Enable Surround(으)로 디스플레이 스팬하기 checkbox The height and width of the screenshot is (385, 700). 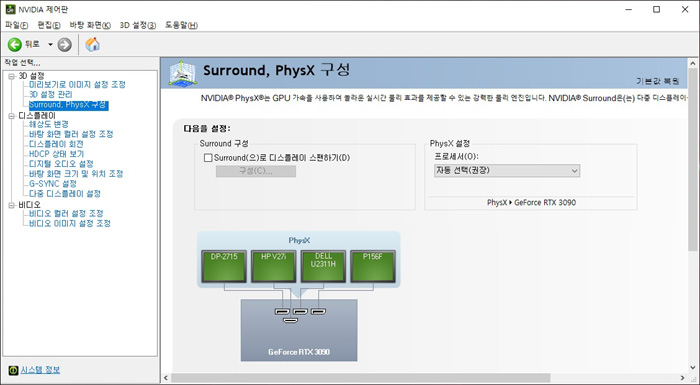[x=208, y=158]
